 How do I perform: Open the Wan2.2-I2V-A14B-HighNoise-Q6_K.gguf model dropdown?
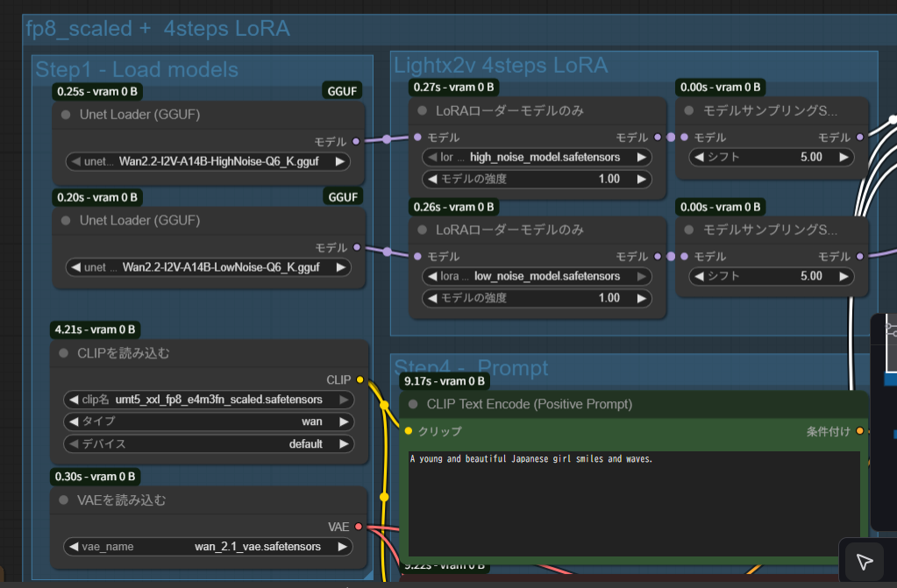pos(208,162)
